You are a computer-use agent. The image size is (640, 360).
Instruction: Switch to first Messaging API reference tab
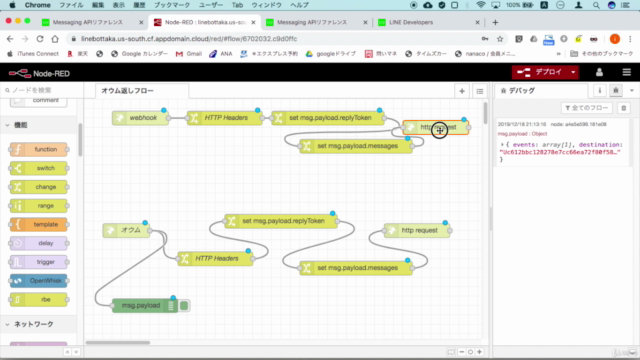(x=93, y=22)
